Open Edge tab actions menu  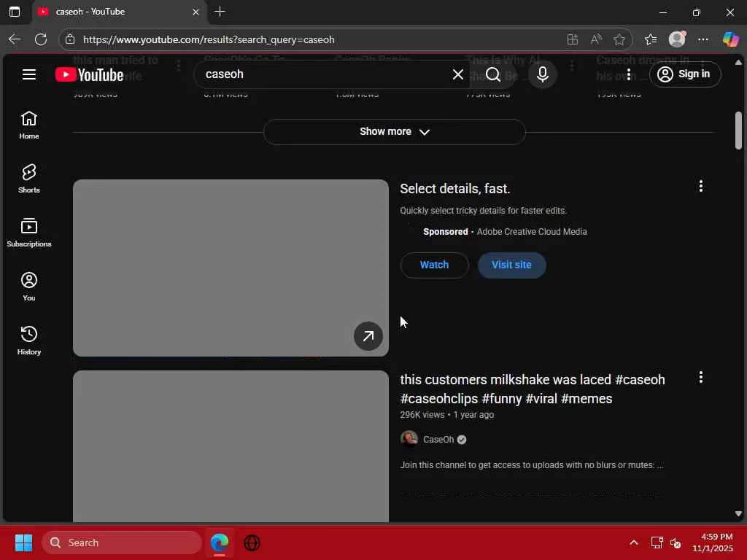15,12
